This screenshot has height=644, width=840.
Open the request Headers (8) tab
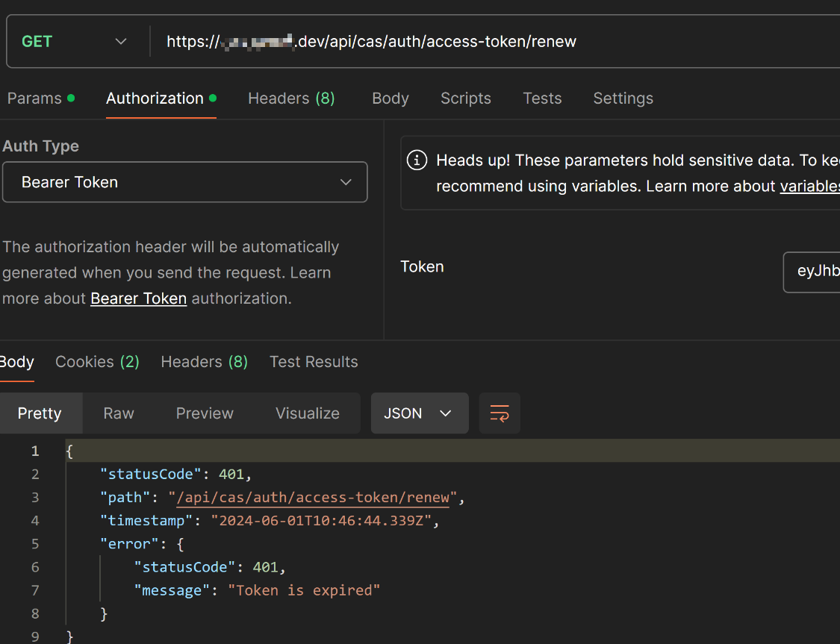point(291,99)
